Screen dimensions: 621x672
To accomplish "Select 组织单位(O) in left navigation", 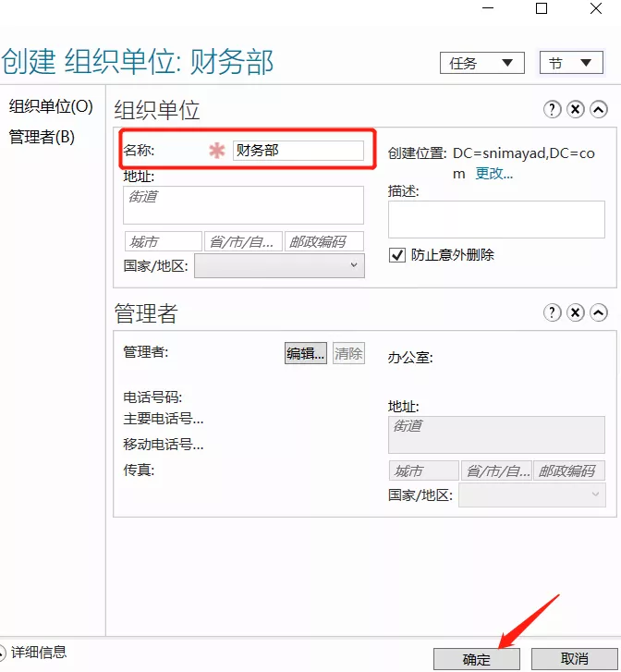I will [x=51, y=106].
